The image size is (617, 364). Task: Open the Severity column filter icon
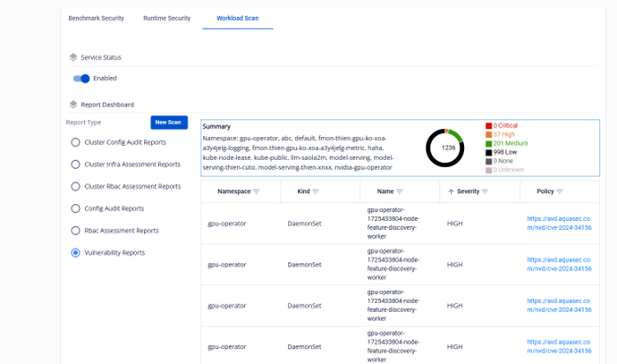pyautogui.click(x=485, y=191)
